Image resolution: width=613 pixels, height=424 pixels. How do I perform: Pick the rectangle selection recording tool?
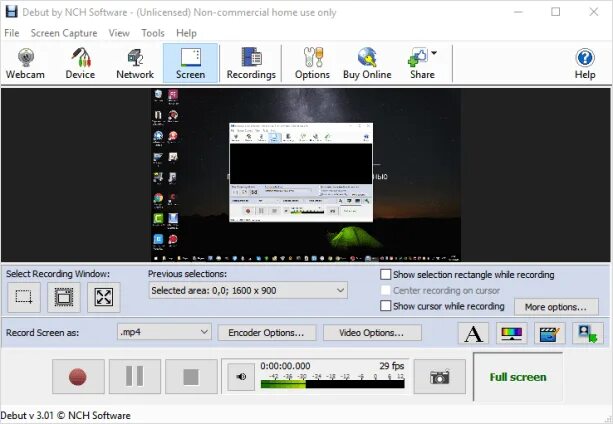coord(24,297)
